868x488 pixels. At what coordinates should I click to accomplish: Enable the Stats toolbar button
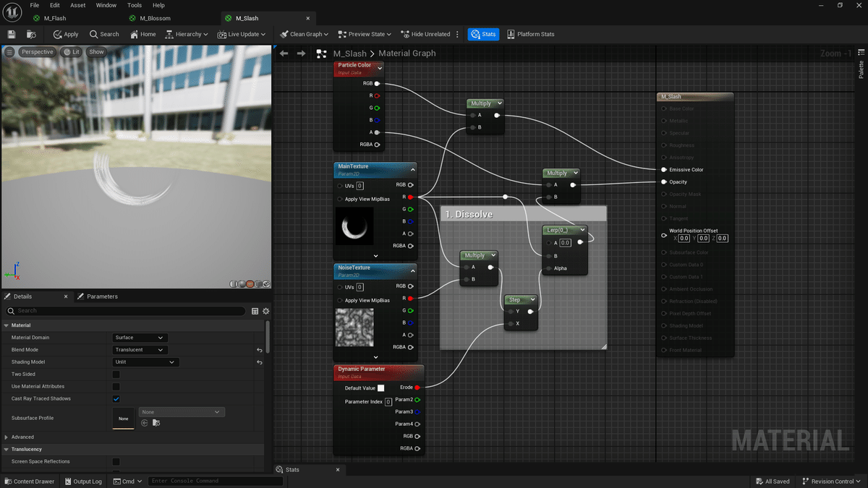pyautogui.click(x=483, y=34)
